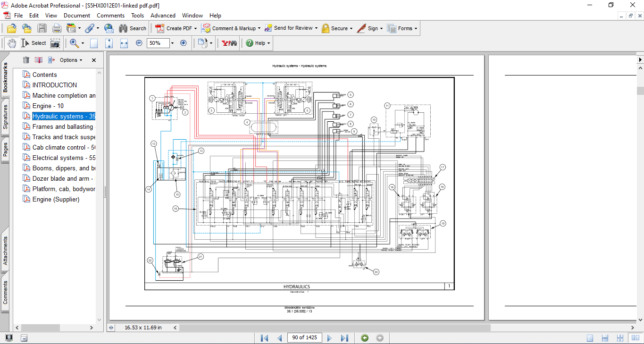
Task: Click the Search button
Action: 133,28
